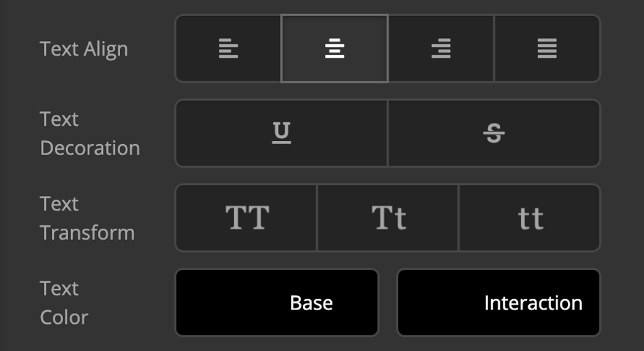Open the Base text color swatch
Viewport: 644px width, 351px height.
[x=277, y=303]
